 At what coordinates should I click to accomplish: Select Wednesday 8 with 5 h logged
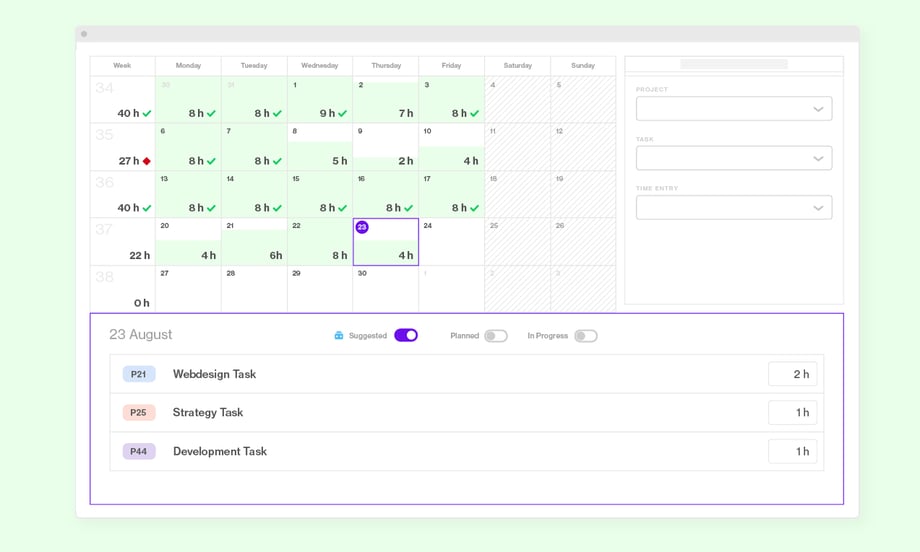(320, 147)
